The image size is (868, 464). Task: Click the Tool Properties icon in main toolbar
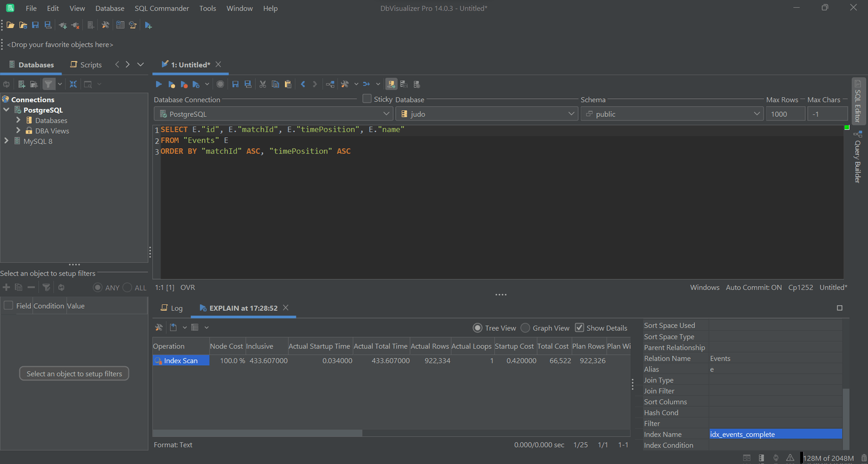(105, 25)
